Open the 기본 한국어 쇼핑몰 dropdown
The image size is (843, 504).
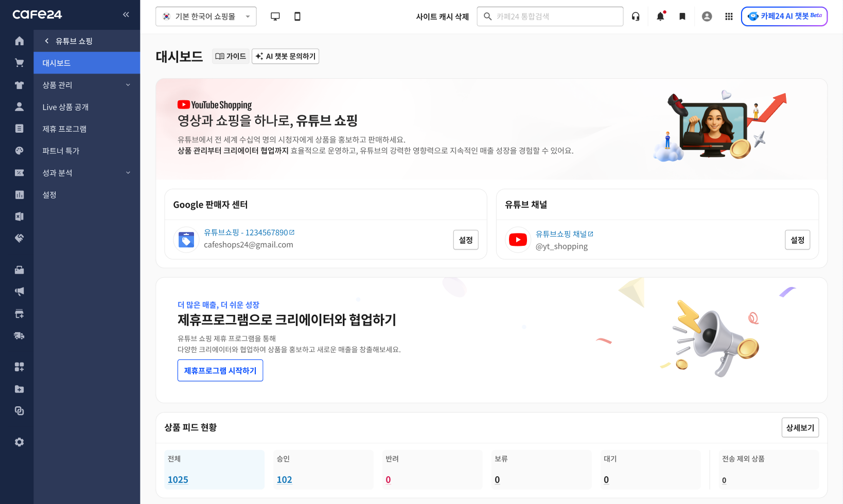click(206, 16)
